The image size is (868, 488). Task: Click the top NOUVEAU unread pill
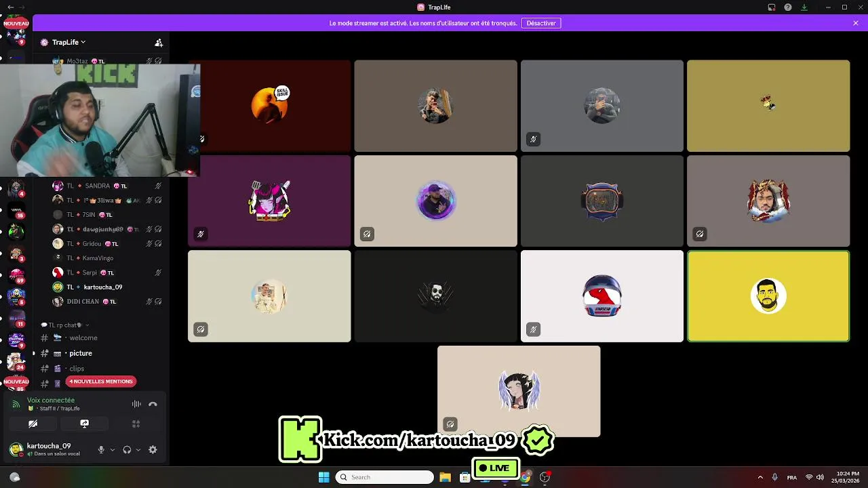pos(16,23)
